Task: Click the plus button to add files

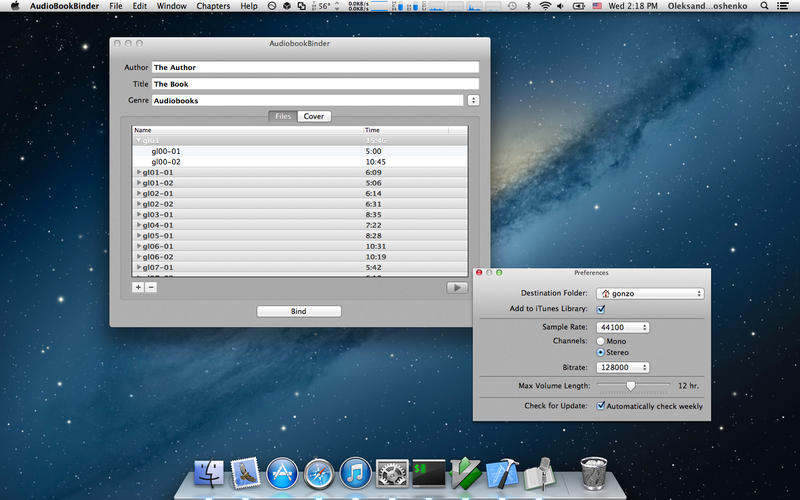Action: (x=138, y=287)
